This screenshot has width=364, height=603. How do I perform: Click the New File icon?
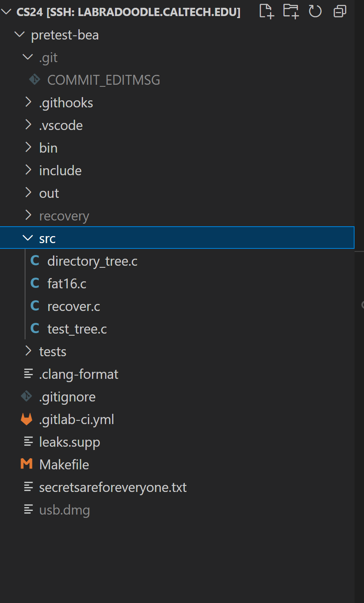click(x=266, y=12)
